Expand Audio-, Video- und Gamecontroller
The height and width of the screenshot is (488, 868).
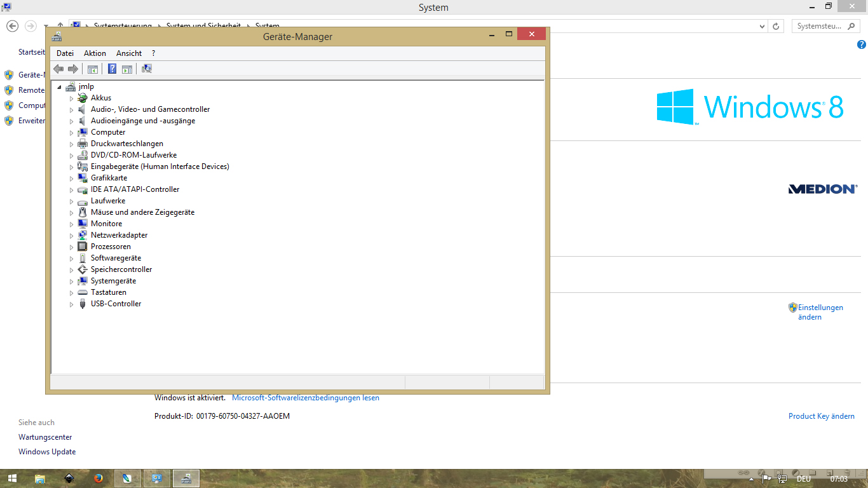[x=72, y=110]
